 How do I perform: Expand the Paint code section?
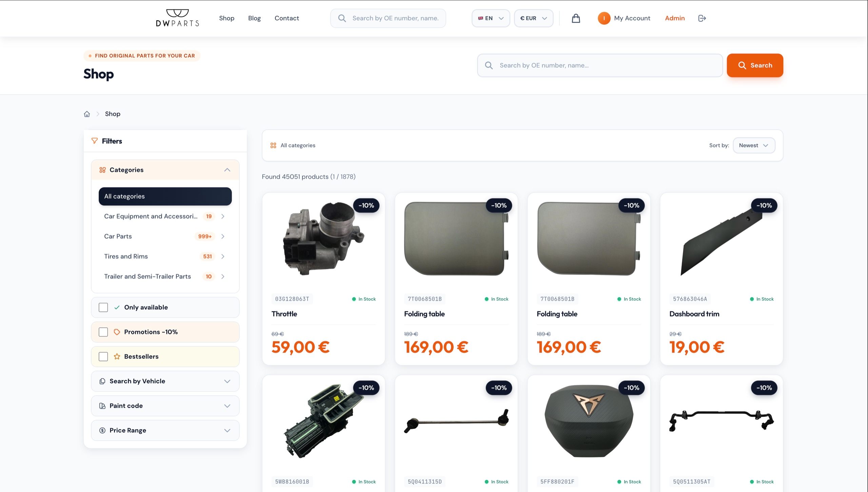tap(165, 406)
